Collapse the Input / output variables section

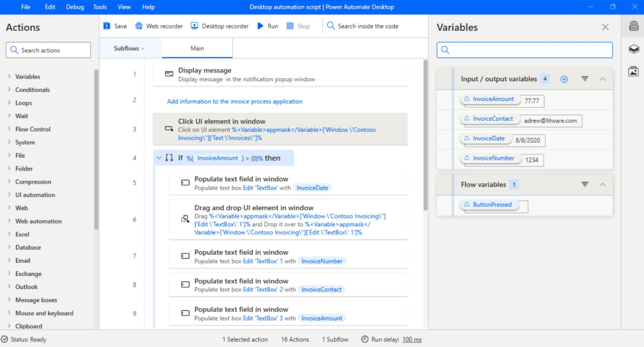pos(602,79)
